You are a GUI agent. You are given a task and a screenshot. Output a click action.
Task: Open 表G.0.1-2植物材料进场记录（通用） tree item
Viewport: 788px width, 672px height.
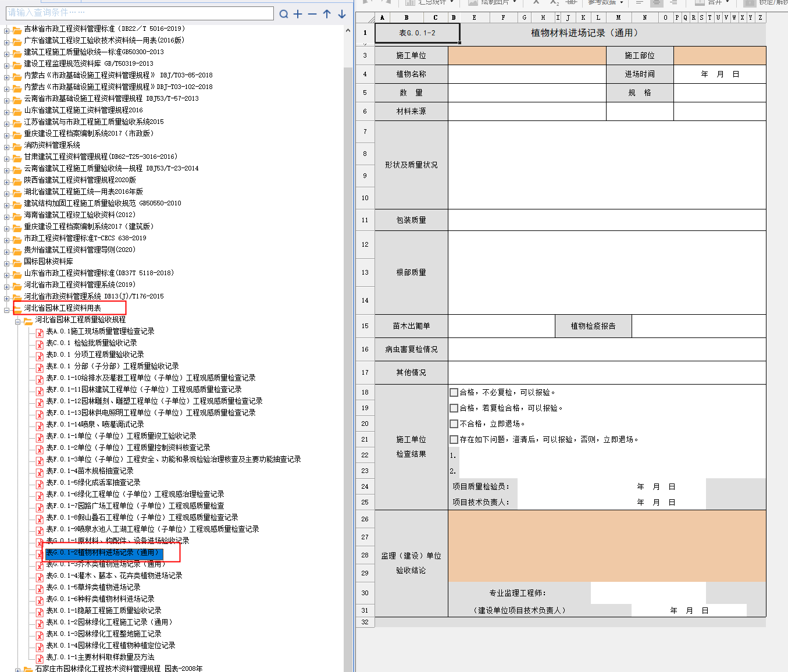[104, 553]
